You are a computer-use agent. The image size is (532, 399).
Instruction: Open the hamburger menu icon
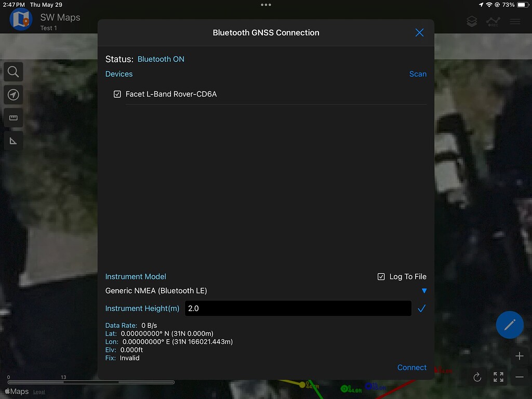(515, 21)
